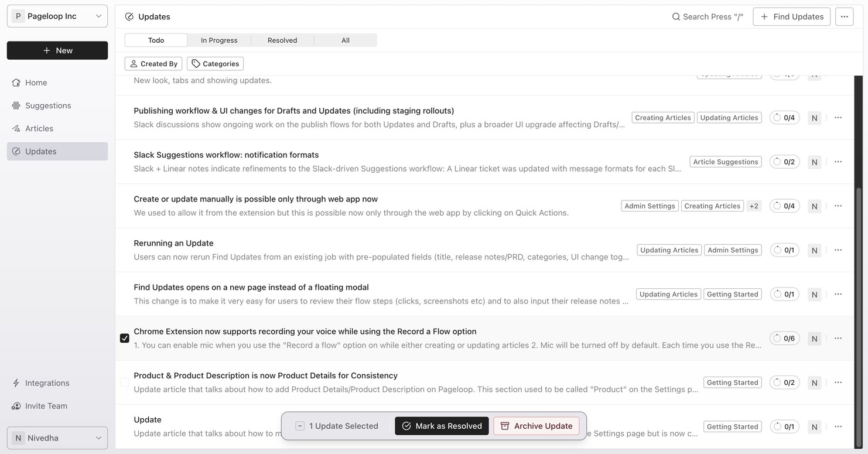Screen dimensions: 868x454
Task: Click N avatar on Product Details row
Action: click(x=814, y=383)
